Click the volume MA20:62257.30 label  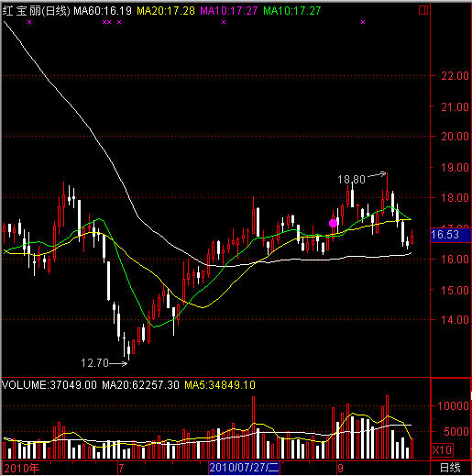pyautogui.click(x=140, y=384)
